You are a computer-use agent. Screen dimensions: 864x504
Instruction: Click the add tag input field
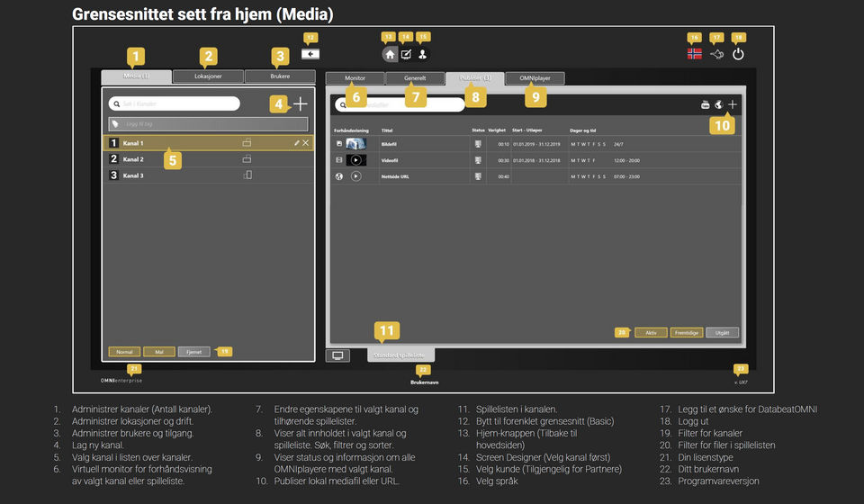point(208,124)
